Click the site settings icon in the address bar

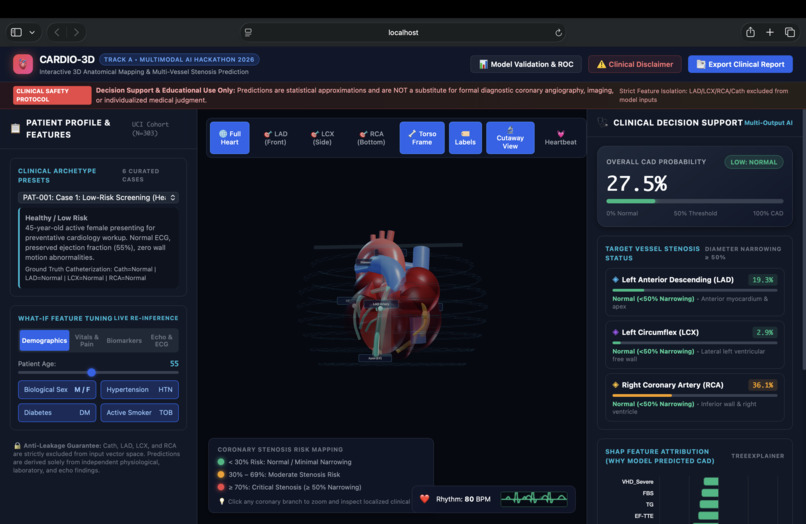(248, 32)
